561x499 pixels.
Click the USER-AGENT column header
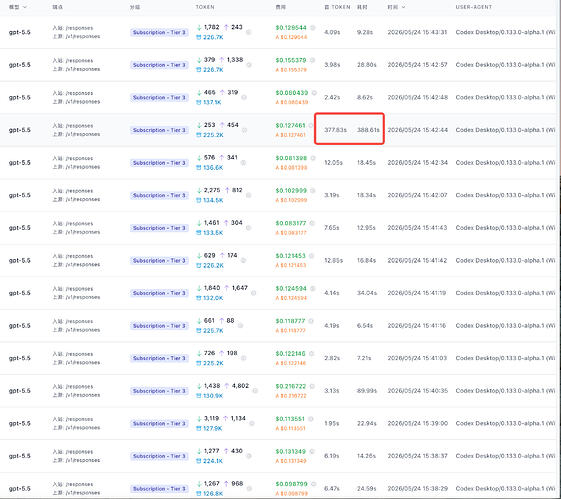(x=474, y=7)
